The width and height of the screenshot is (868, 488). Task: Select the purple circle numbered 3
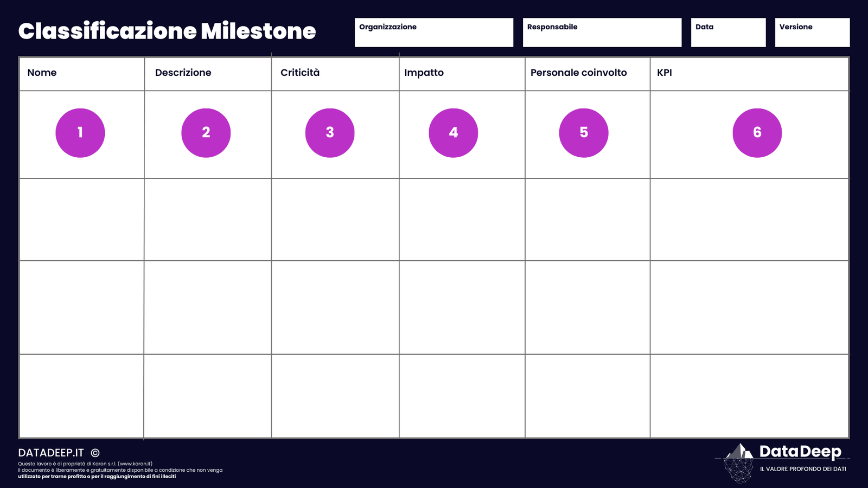pyautogui.click(x=330, y=133)
